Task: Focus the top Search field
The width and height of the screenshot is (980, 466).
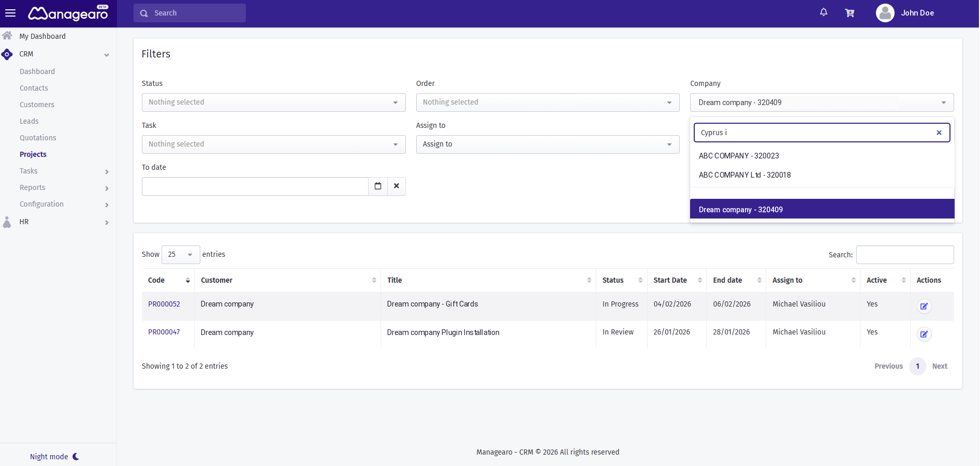Action: click(x=189, y=13)
